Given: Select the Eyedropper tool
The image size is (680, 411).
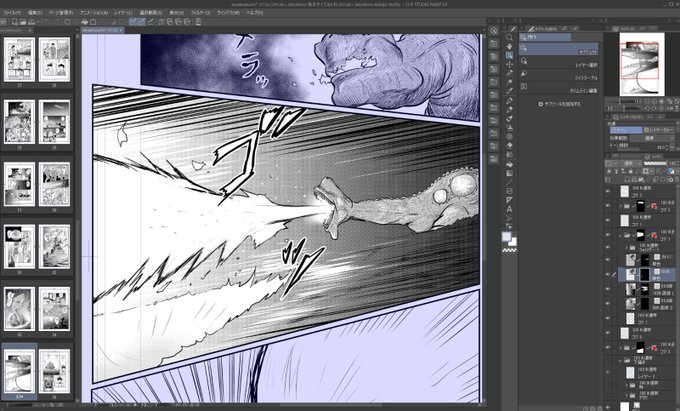Looking at the screenshot, I should pos(510,91).
